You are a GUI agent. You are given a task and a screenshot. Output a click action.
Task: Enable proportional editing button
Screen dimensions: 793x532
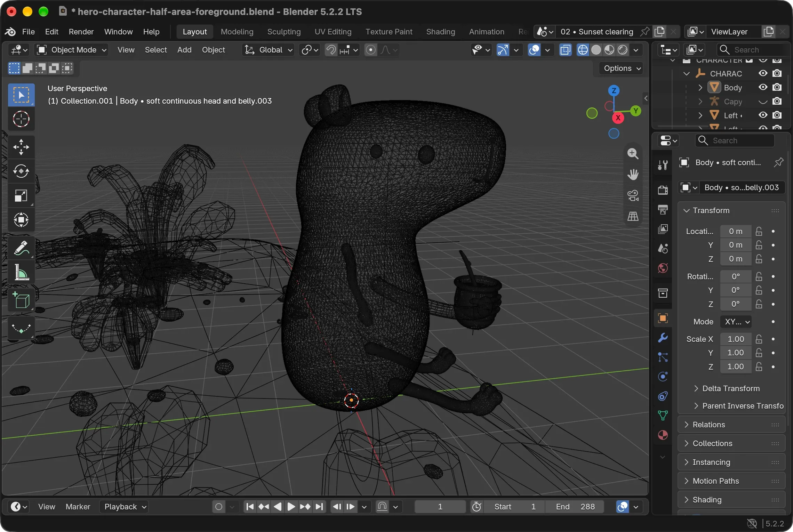click(x=371, y=50)
